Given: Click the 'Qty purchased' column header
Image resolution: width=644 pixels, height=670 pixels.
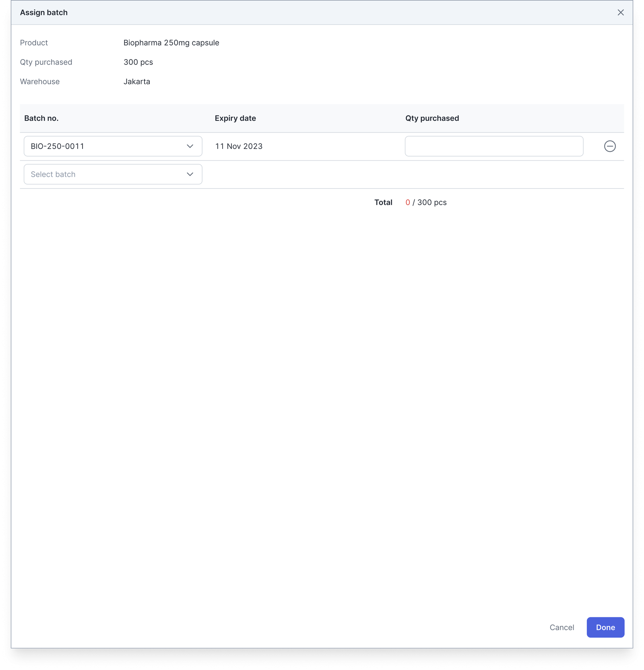Looking at the screenshot, I should tap(432, 118).
